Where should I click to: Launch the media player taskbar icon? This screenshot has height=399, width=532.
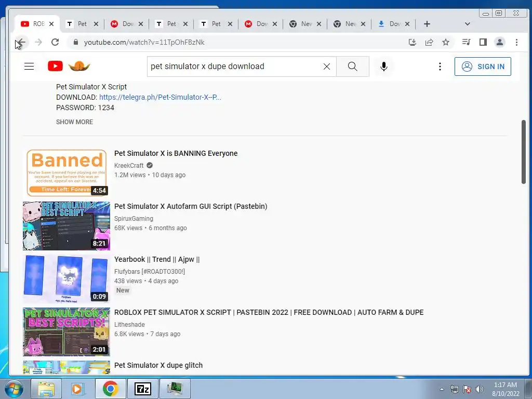click(x=78, y=389)
